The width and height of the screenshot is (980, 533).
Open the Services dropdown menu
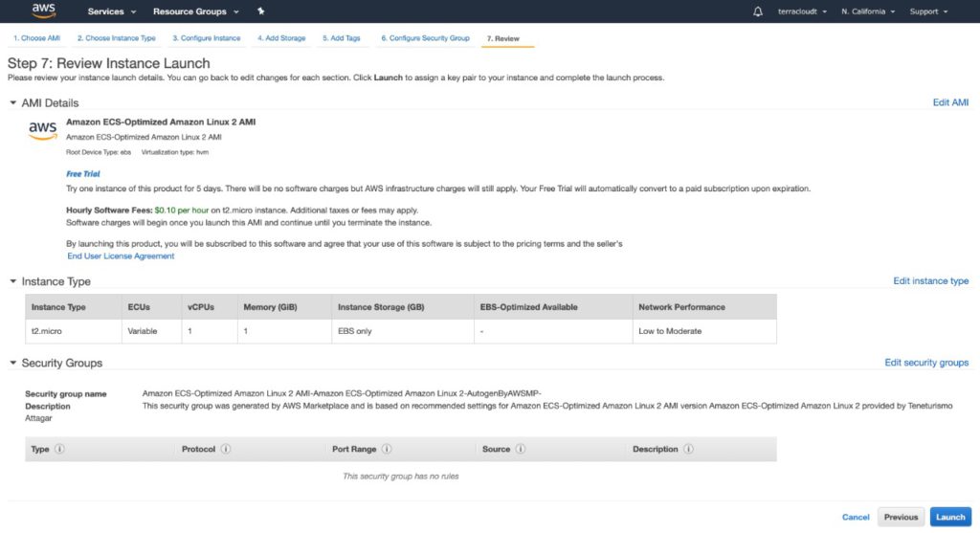111,11
